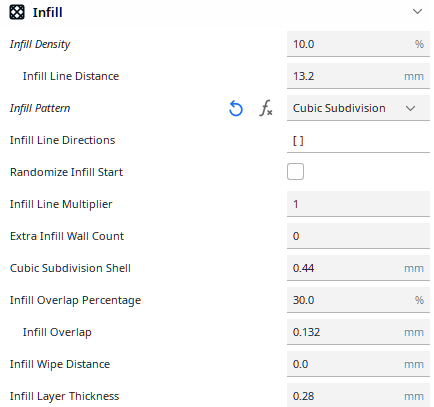Reset the Infill Pattern to default
The image size is (434, 407).
pyautogui.click(x=236, y=108)
